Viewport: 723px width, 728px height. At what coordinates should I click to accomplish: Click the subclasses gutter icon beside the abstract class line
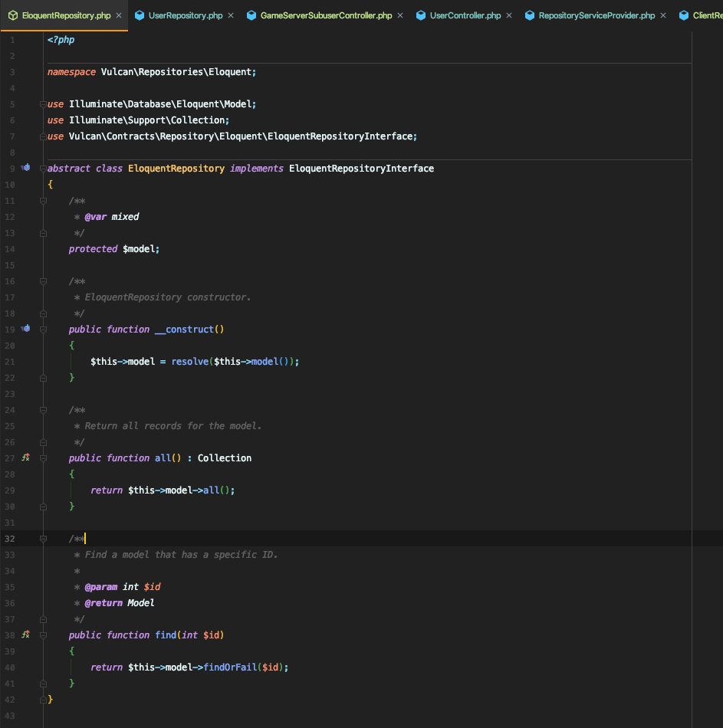[25, 168]
